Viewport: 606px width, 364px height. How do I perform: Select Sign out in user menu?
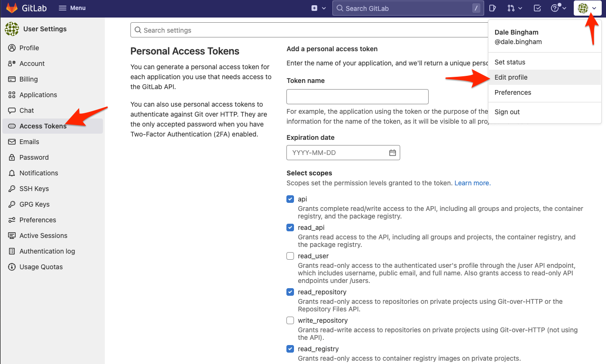545,112
